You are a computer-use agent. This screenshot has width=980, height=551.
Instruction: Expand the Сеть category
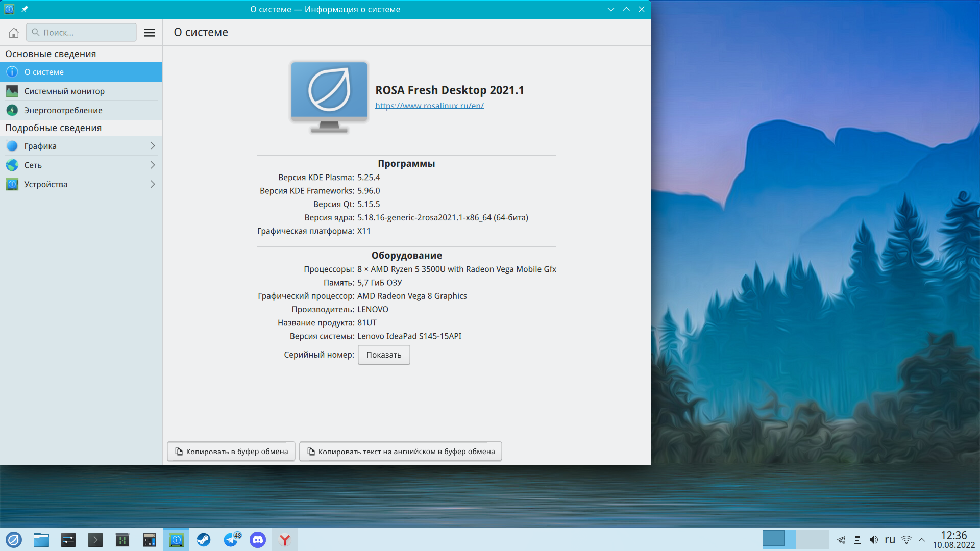pyautogui.click(x=81, y=165)
